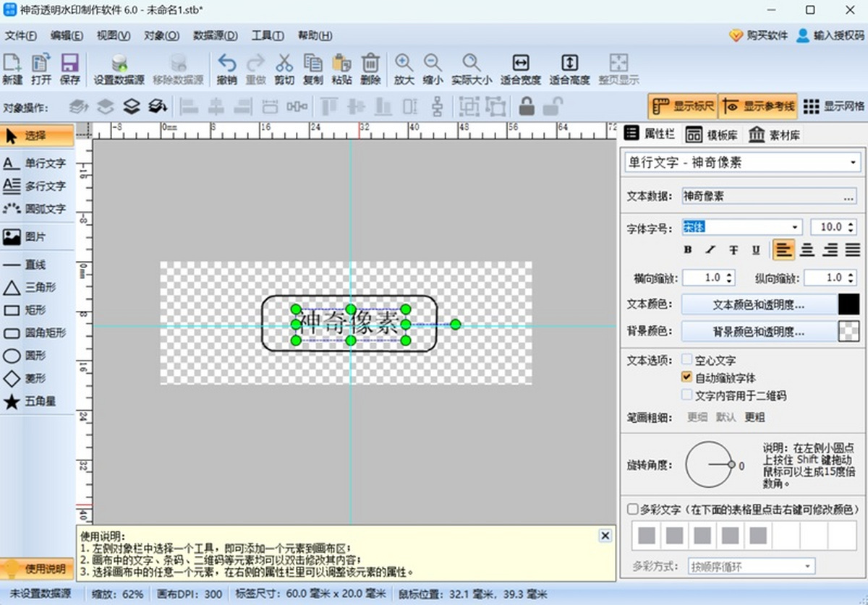Click the lock object icon
Image resolution: width=868 pixels, height=605 pixels.
pos(527,107)
